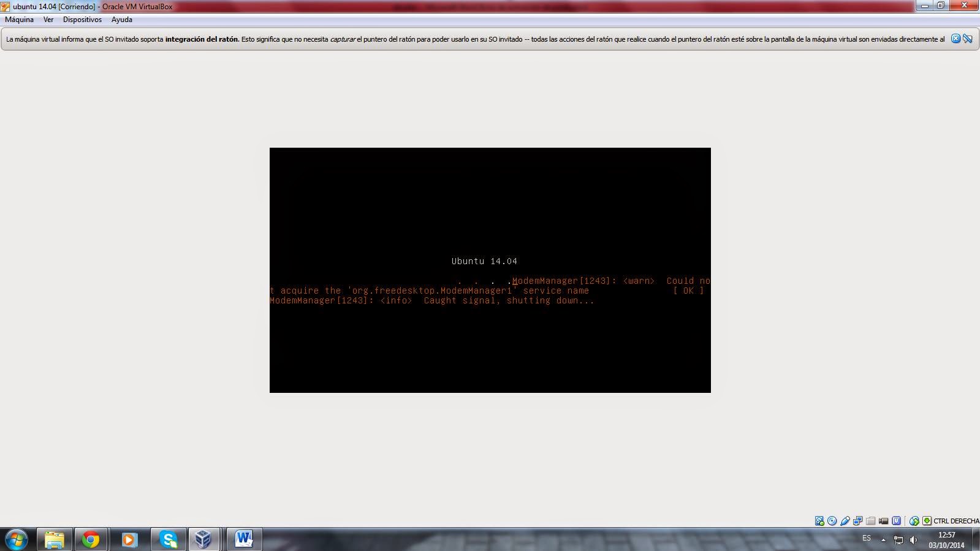Screen dimensions: 980x551
Task: Click the hard disk activity indicator icon
Action: point(819,521)
